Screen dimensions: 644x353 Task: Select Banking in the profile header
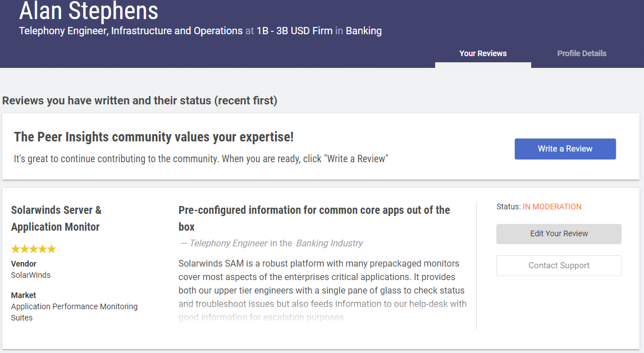363,31
